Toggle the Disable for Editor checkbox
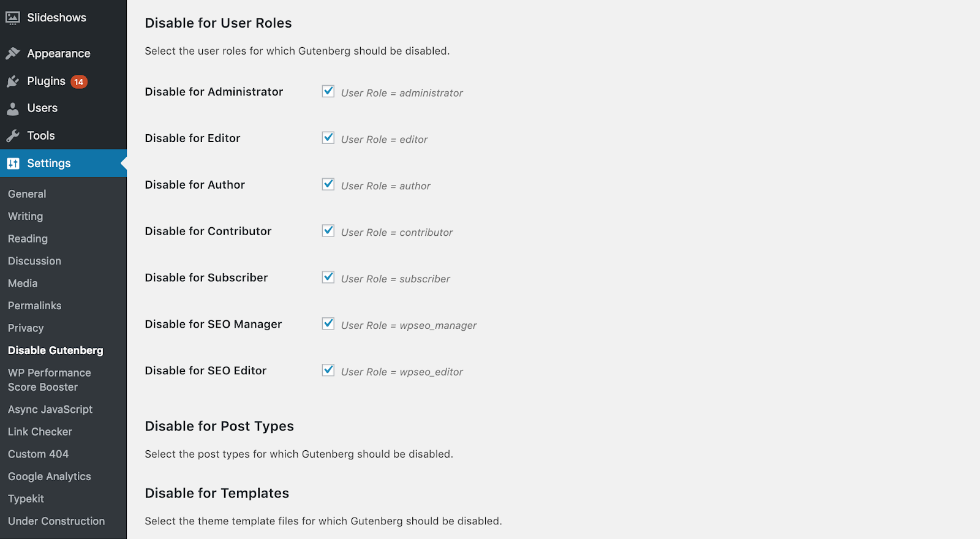Screen dimensions: 980x539 tap(328, 138)
